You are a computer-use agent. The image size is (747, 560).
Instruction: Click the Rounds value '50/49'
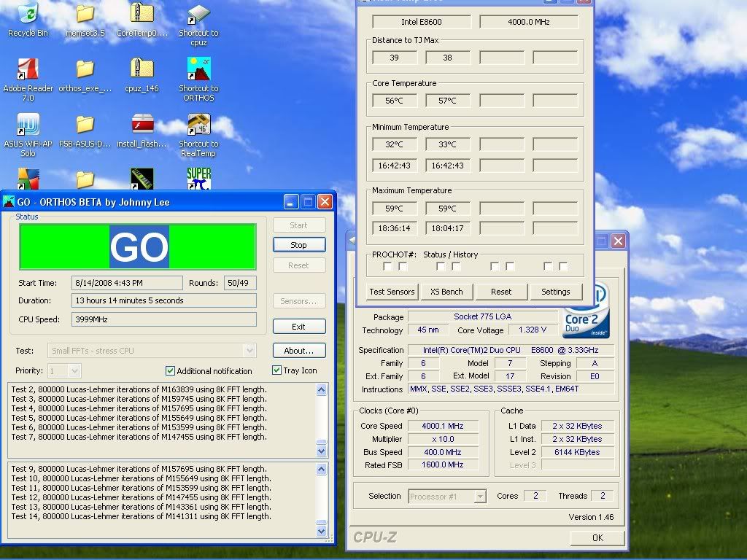pos(240,283)
